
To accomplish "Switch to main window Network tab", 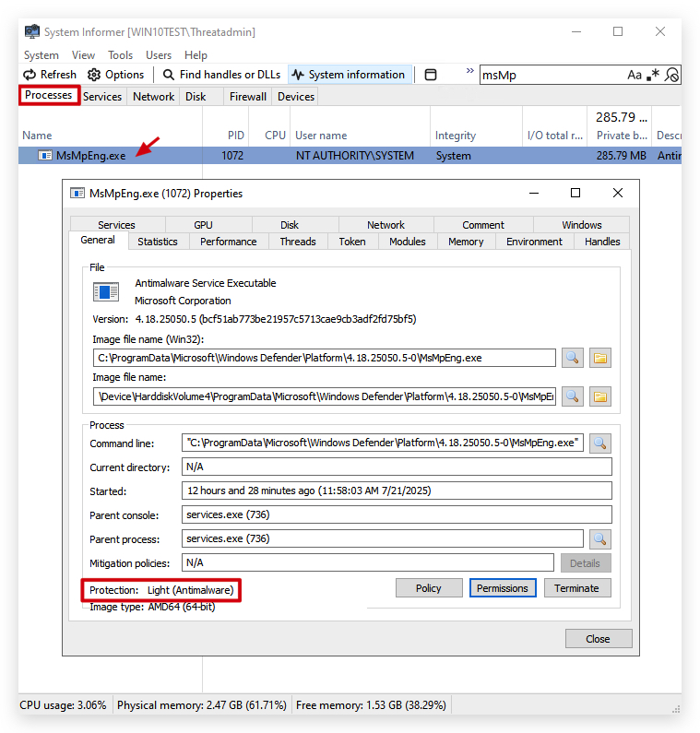I will click(x=153, y=97).
